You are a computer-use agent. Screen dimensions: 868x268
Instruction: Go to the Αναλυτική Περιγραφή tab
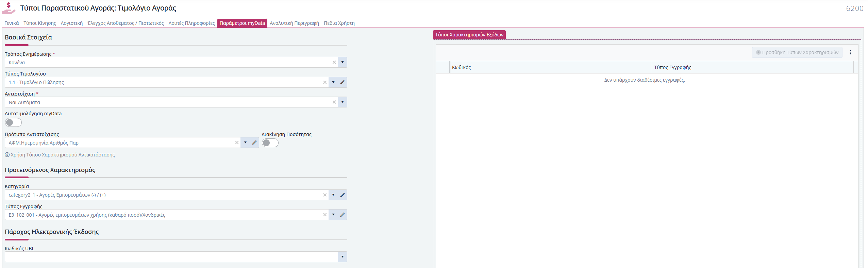(x=294, y=23)
